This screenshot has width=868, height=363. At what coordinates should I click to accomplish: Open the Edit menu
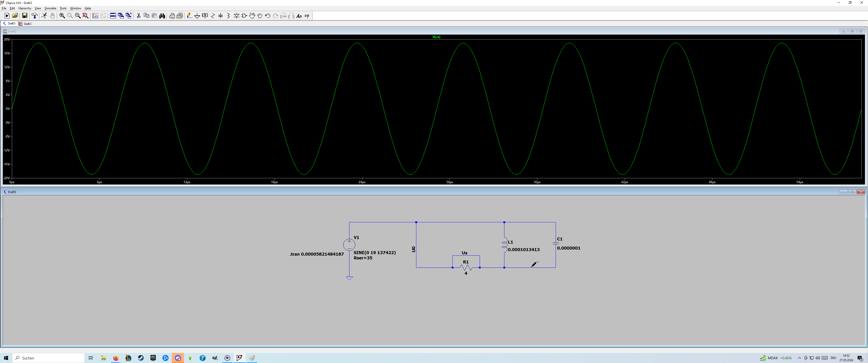[x=12, y=8]
